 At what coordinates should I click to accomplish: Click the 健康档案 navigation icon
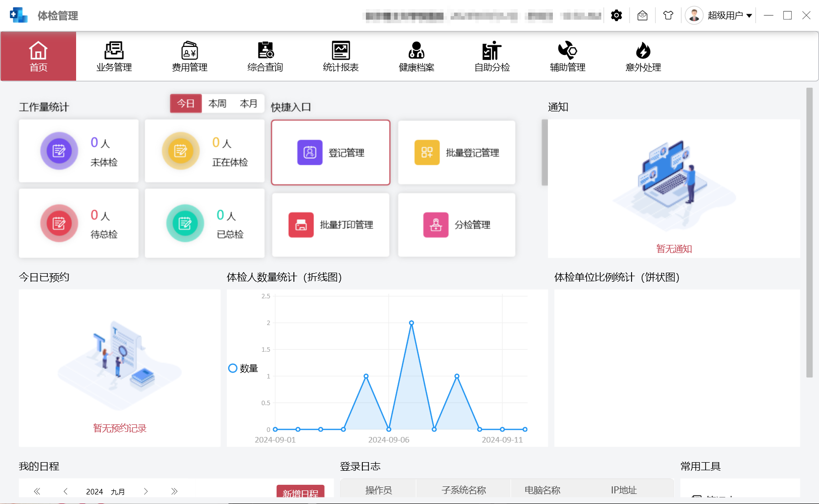(x=415, y=55)
